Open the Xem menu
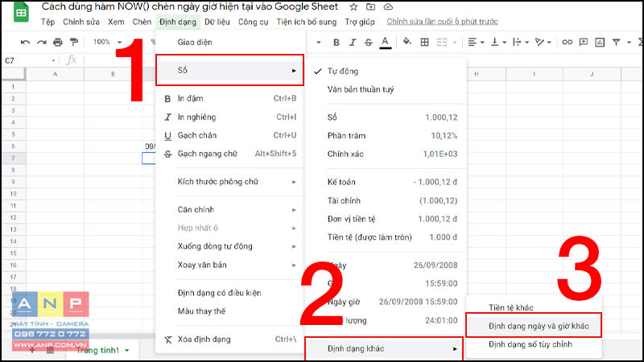 coord(116,22)
